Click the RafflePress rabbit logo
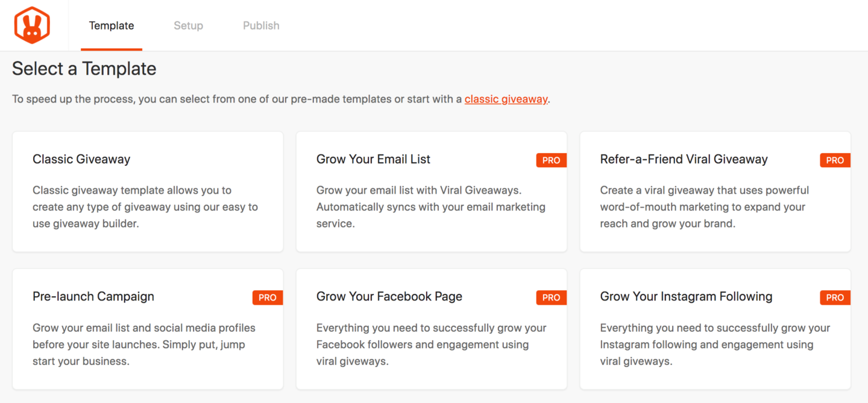 32,25
